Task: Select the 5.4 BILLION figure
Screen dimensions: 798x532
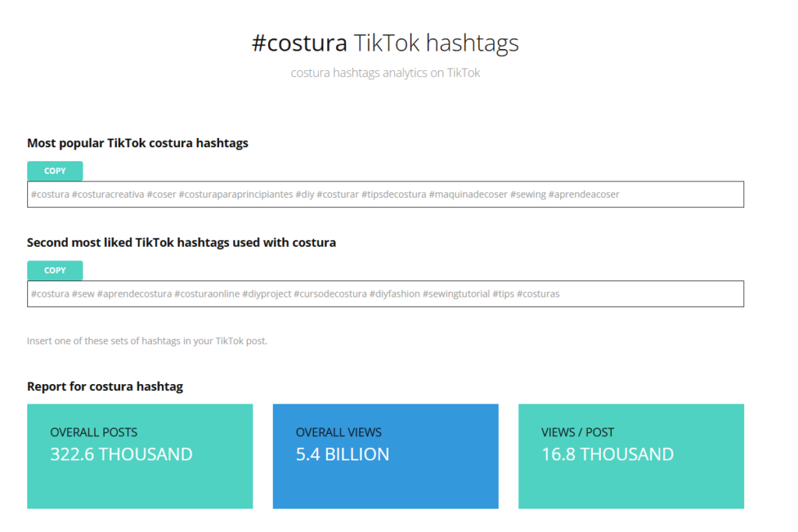Action: [342, 454]
